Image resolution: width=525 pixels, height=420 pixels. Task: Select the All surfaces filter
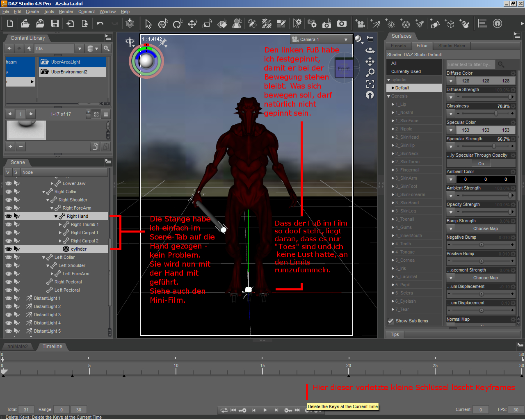[414, 63]
